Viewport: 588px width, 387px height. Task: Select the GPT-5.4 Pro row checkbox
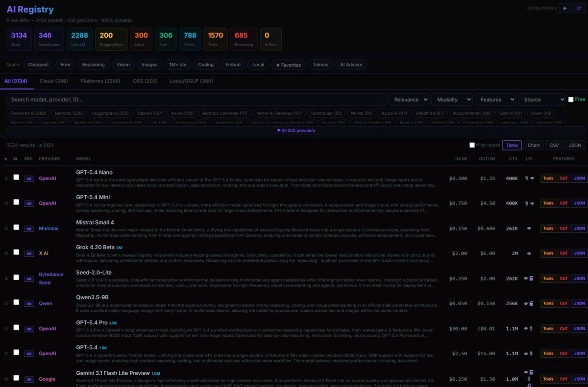point(16,328)
